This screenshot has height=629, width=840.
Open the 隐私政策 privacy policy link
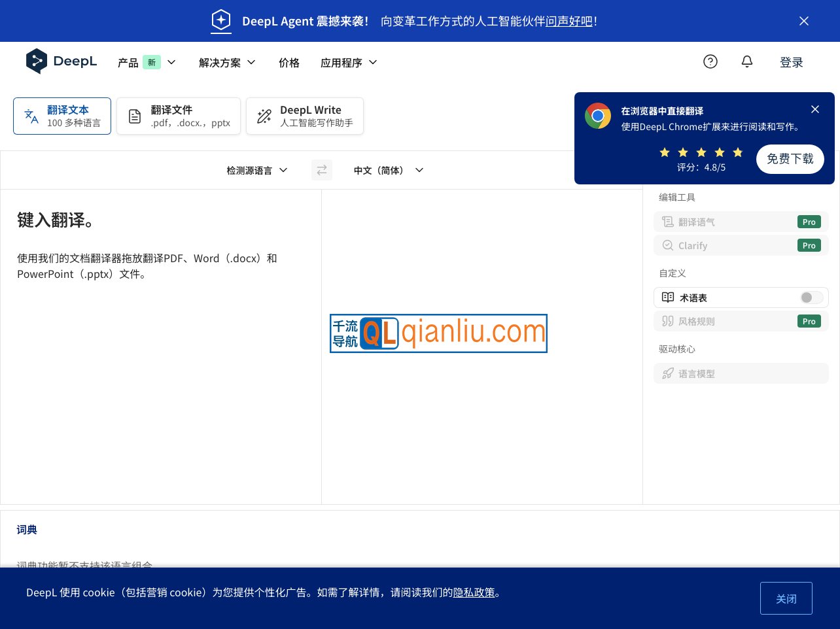(474, 592)
